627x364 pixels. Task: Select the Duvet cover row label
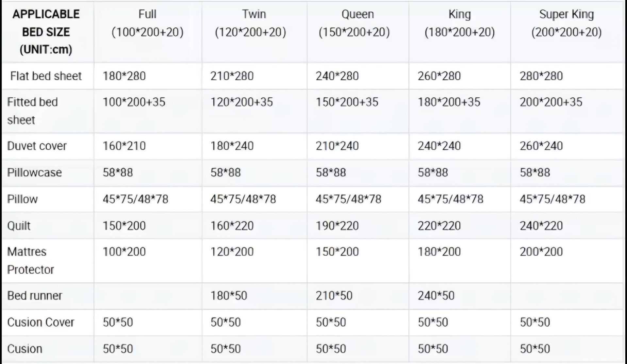click(x=37, y=146)
